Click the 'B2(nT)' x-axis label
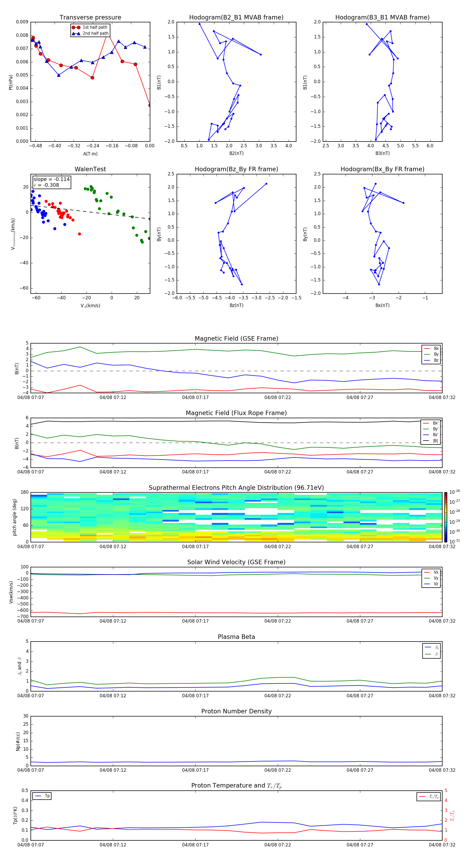Screen dimensions: 473x868 click(x=236, y=153)
